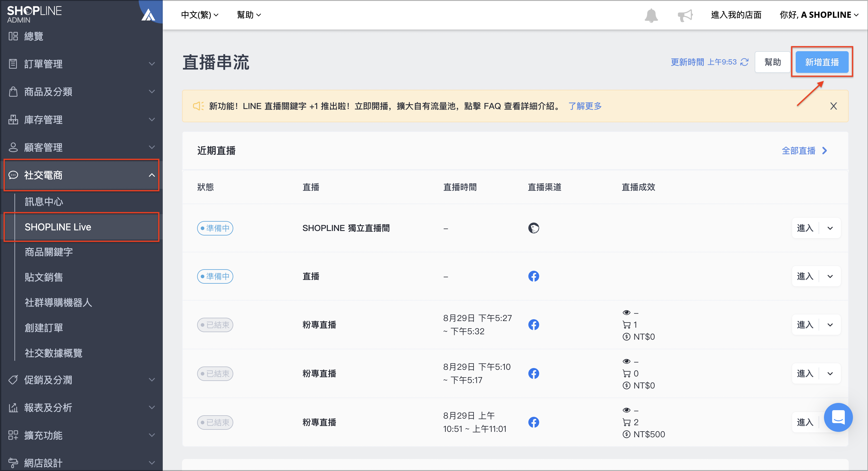Collapse the 社交電商 menu chevron
The width and height of the screenshot is (868, 471).
(x=152, y=175)
